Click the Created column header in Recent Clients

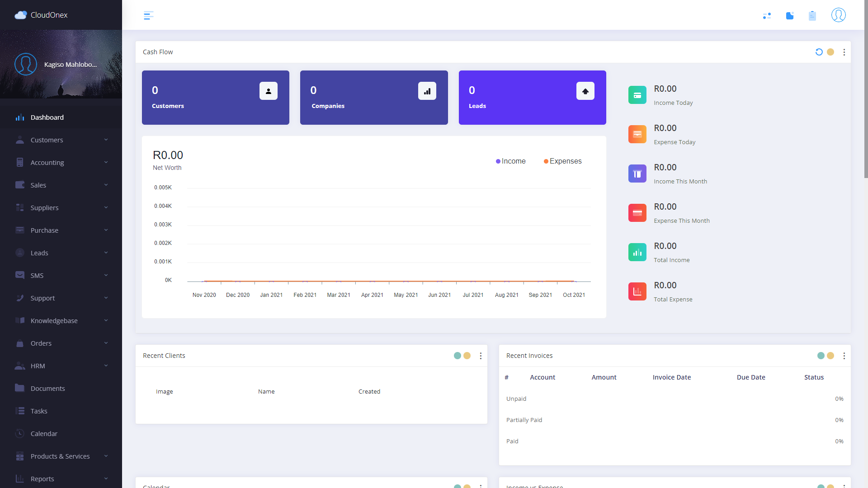tap(369, 392)
